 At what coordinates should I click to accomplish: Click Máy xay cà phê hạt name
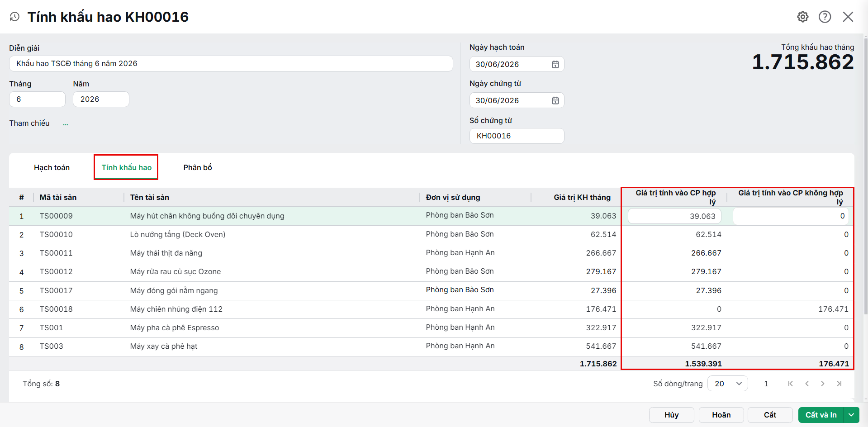(164, 346)
